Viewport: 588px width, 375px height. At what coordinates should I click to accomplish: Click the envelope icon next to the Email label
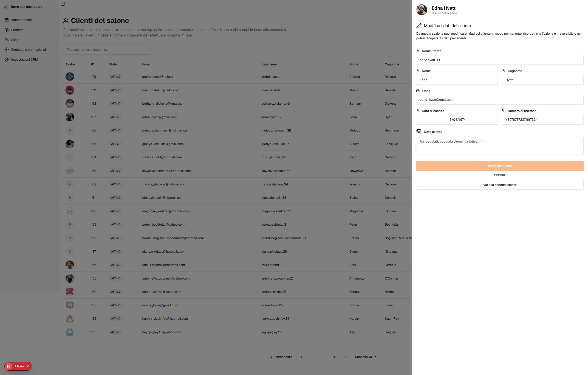click(x=418, y=90)
